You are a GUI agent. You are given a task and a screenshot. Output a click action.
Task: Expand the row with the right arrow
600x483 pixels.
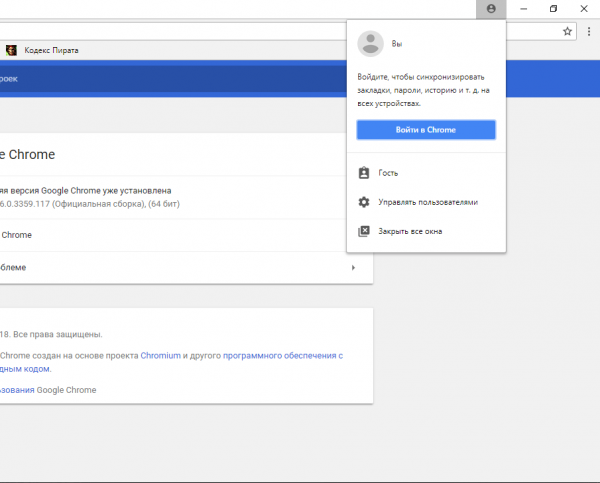[353, 268]
